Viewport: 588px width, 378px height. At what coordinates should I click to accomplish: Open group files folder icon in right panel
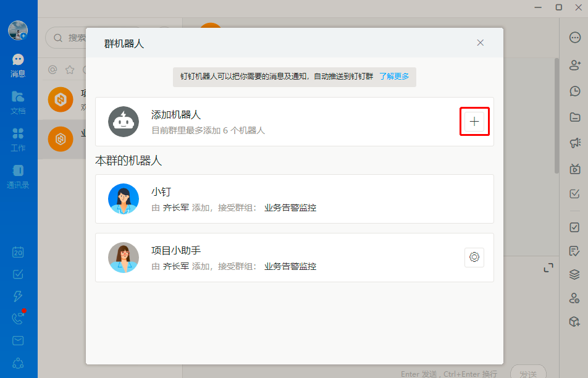click(x=575, y=117)
